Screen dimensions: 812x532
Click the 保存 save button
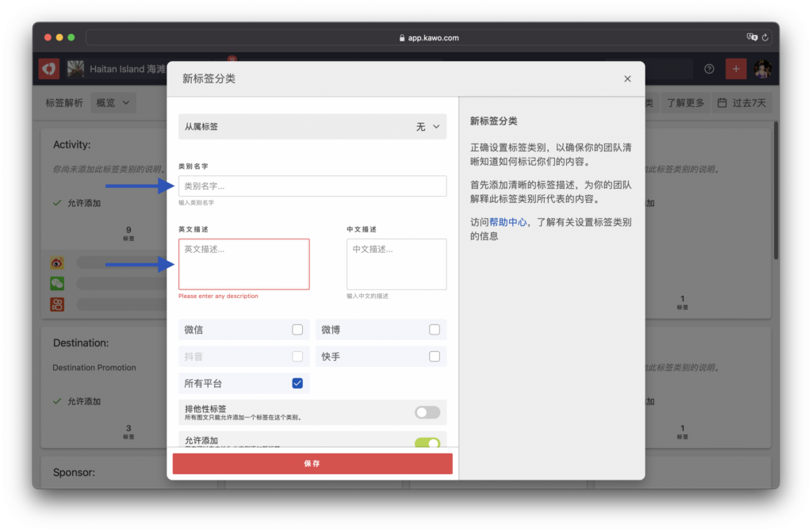[312, 464]
